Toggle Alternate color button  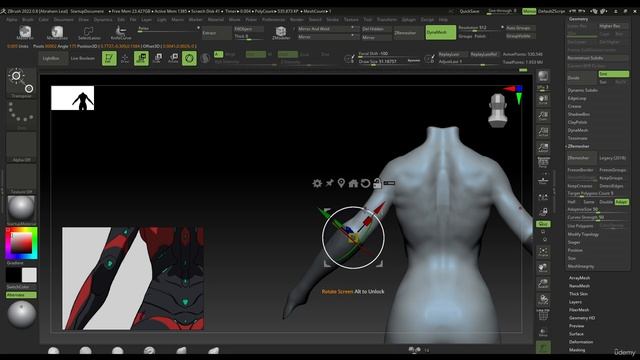(21, 295)
